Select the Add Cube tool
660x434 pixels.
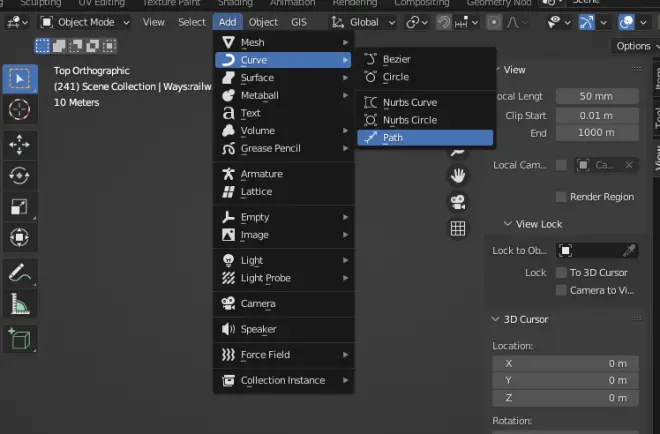20,339
